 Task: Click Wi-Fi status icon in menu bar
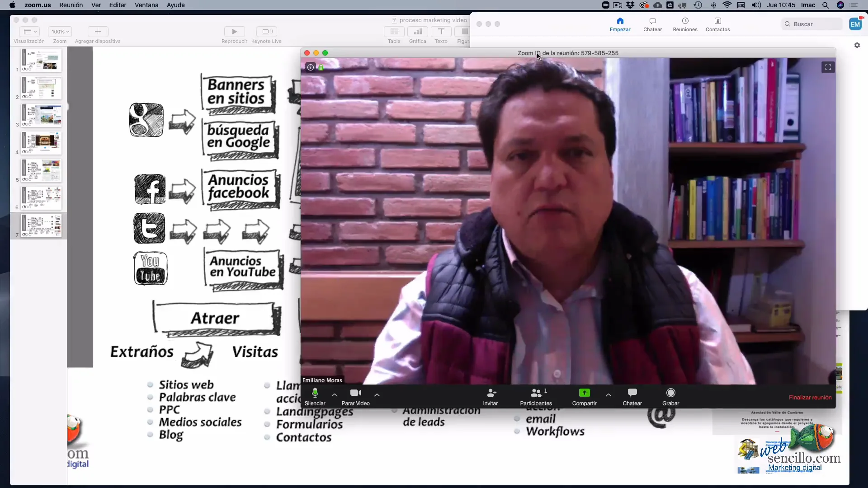727,5
